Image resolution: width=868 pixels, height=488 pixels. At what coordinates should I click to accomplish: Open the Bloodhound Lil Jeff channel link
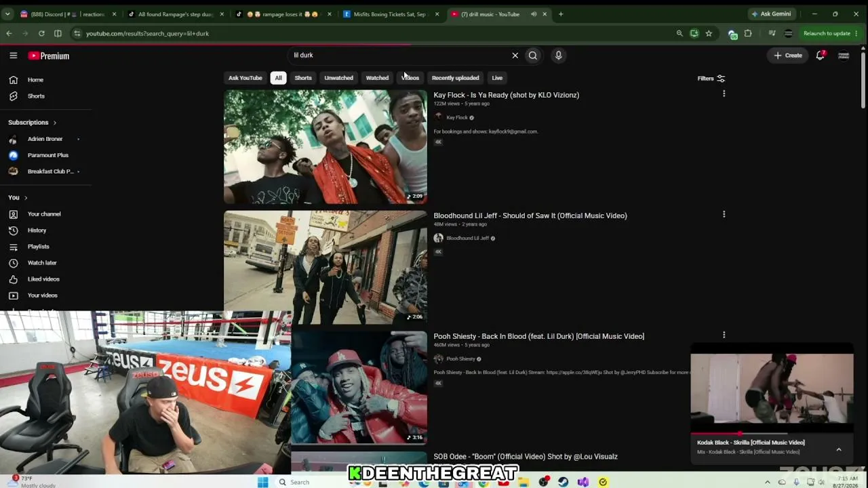[x=467, y=239]
